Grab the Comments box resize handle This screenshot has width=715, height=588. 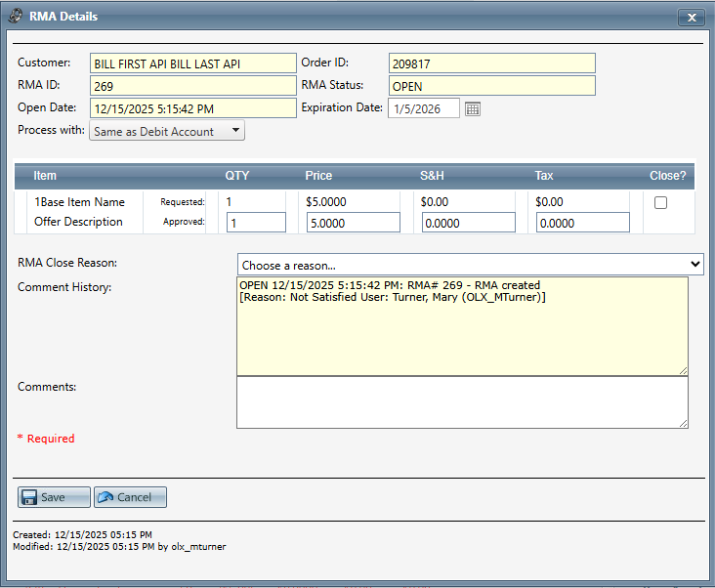(683, 423)
